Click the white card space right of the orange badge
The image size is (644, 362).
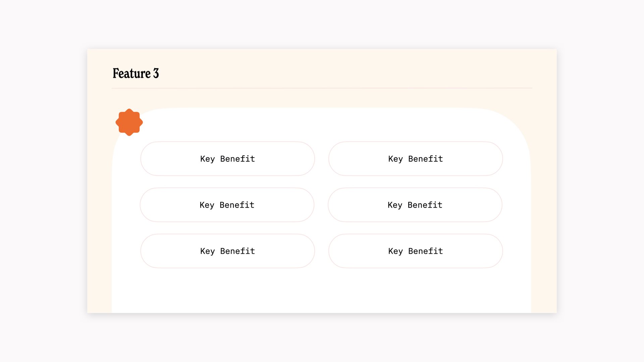[x=302, y=123]
